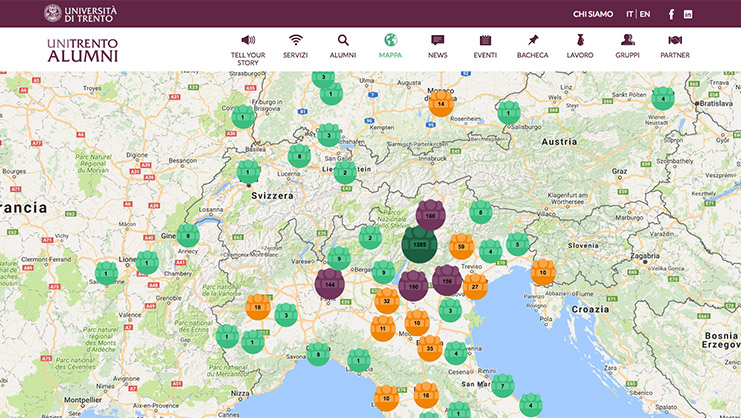Screen dimensions: 741x418
Task: Click the green 5 cluster near Slovenia
Action: [517, 244]
